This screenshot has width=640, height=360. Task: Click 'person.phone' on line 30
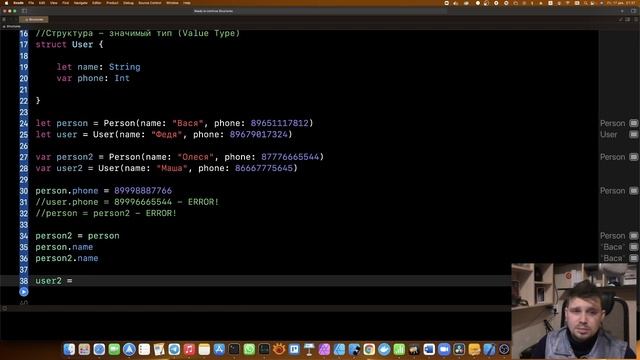tap(67, 191)
